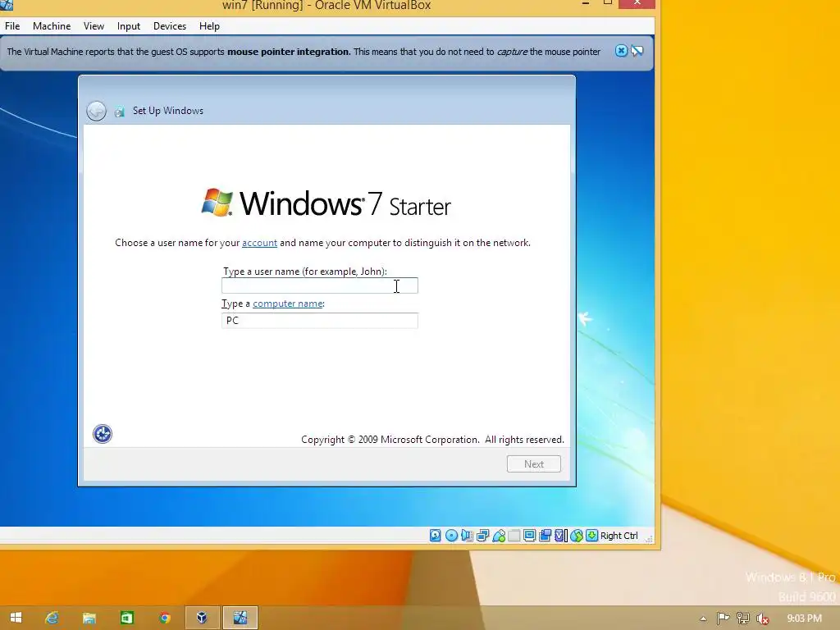Screen dimensions: 840x630
Task: Open Action Center flag icon in tray
Action: pos(723,619)
